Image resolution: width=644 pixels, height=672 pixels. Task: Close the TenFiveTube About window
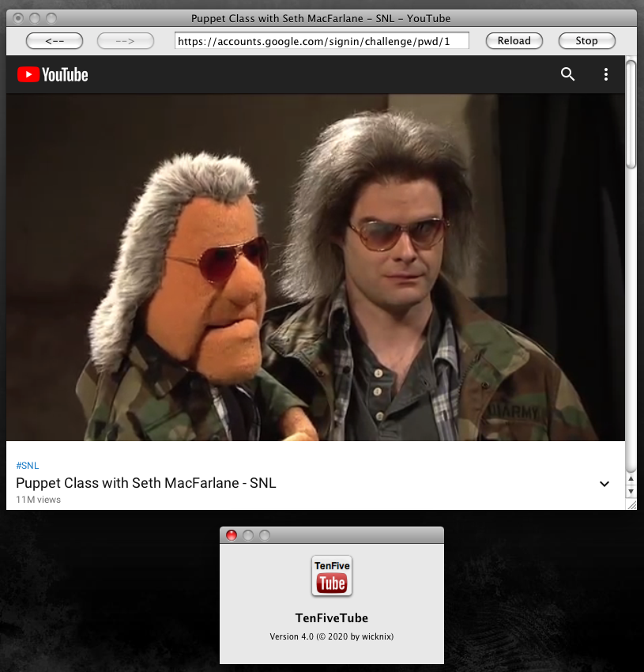232,535
